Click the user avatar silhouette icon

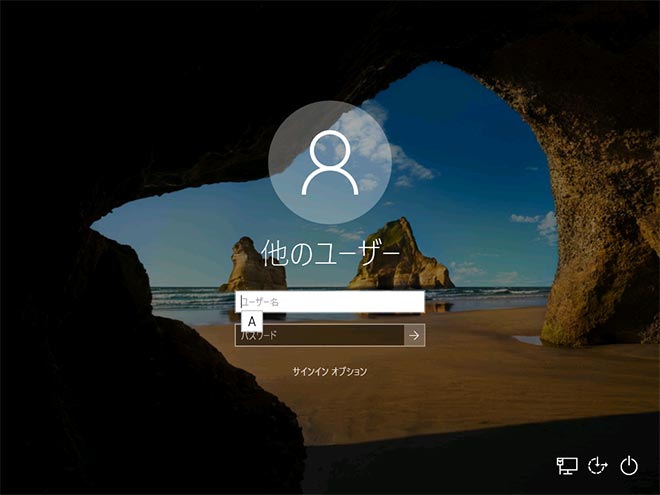click(x=330, y=163)
